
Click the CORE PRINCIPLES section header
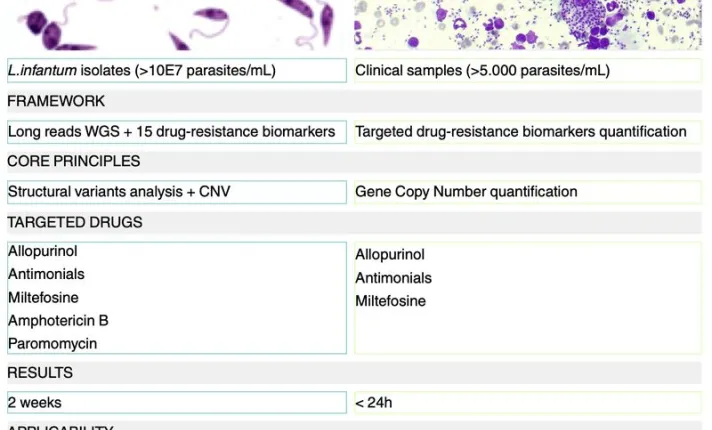point(74,161)
